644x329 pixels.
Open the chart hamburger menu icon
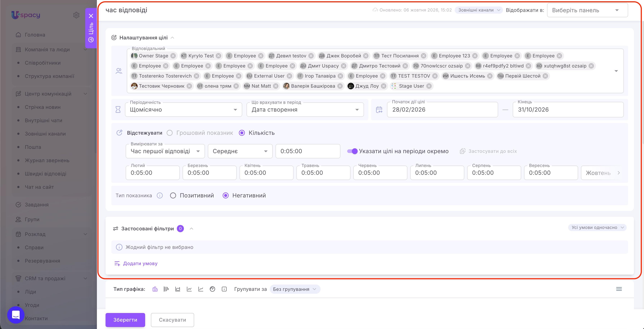click(619, 289)
